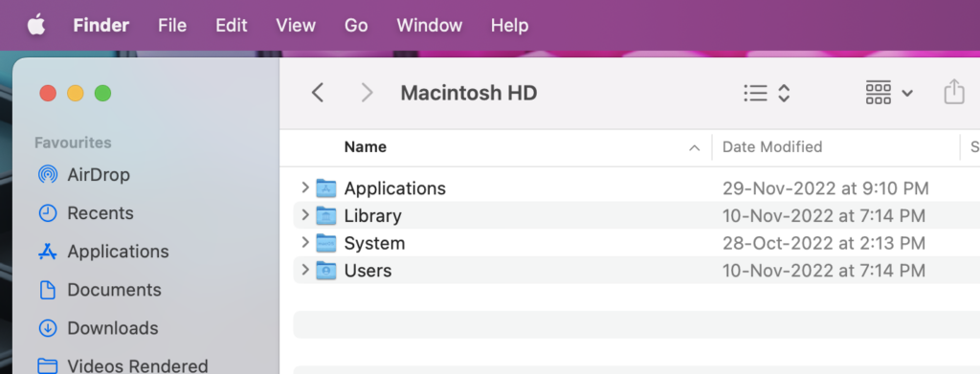
Task: Click the Downloads arrow icon
Action: [48, 328]
